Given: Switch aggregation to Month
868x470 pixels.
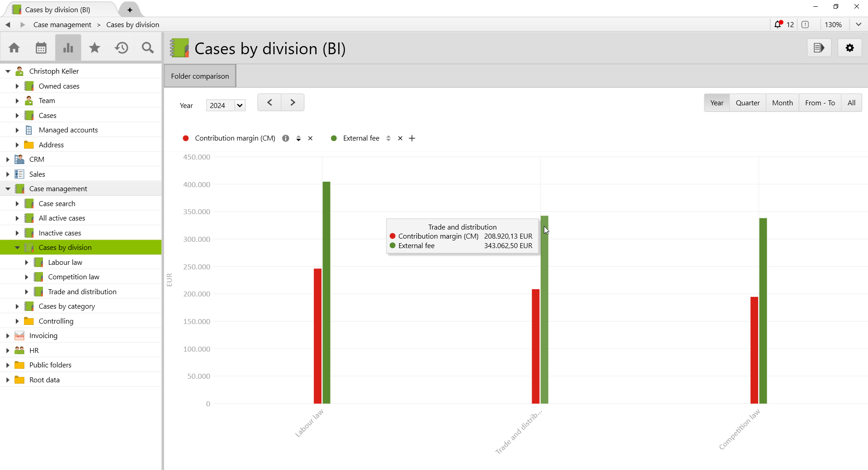Looking at the screenshot, I should click(x=782, y=103).
